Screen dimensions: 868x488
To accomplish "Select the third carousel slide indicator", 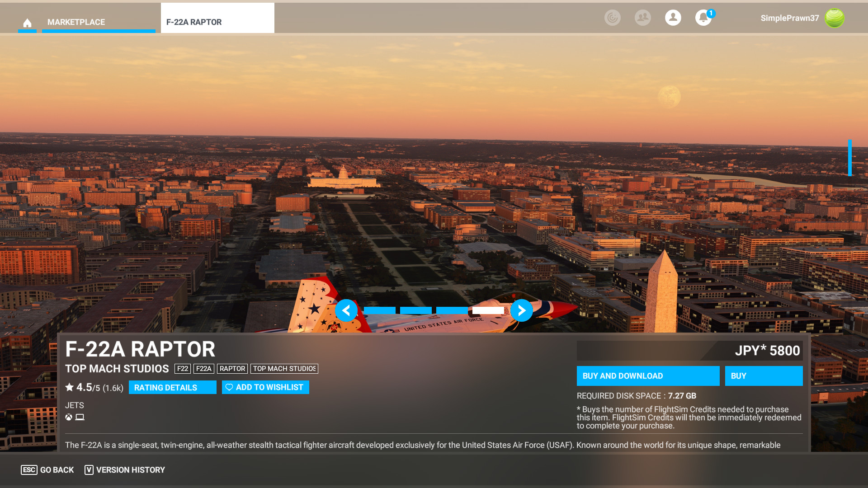I will [x=452, y=310].
